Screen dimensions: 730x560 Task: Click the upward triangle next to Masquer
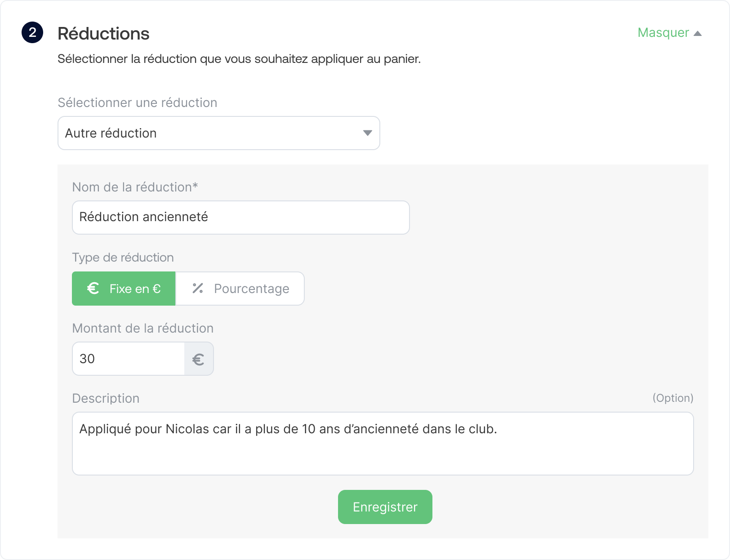(698, 33)
